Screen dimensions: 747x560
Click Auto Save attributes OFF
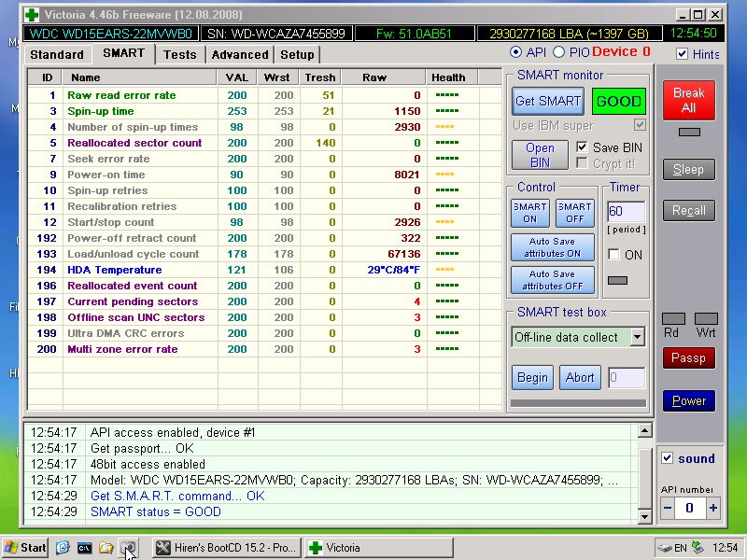552,280
